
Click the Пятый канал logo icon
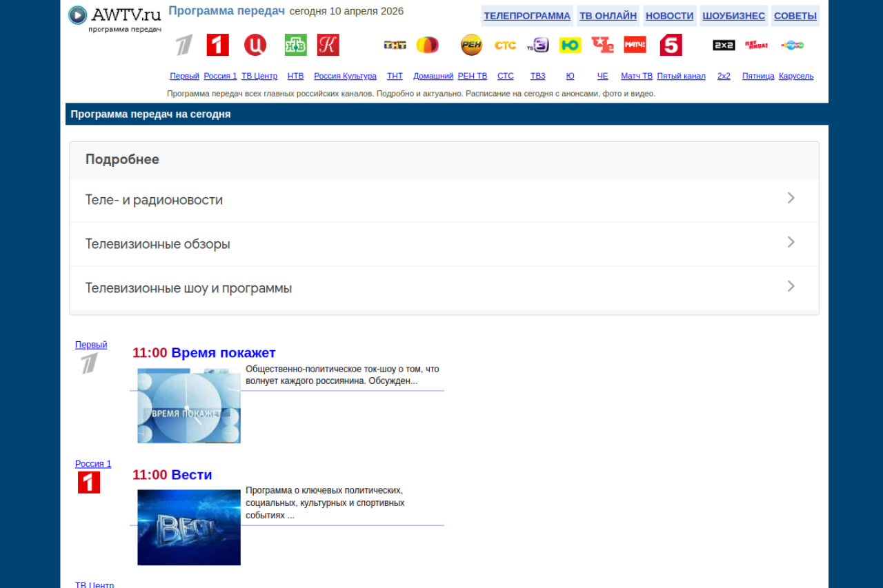pyautogui.click(x=671, y=45)
